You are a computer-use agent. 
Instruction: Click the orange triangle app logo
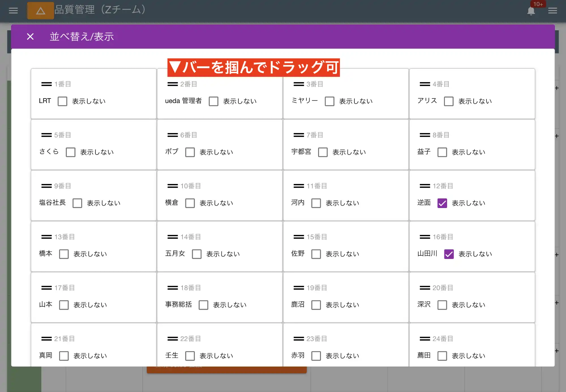tap(40, 10)
